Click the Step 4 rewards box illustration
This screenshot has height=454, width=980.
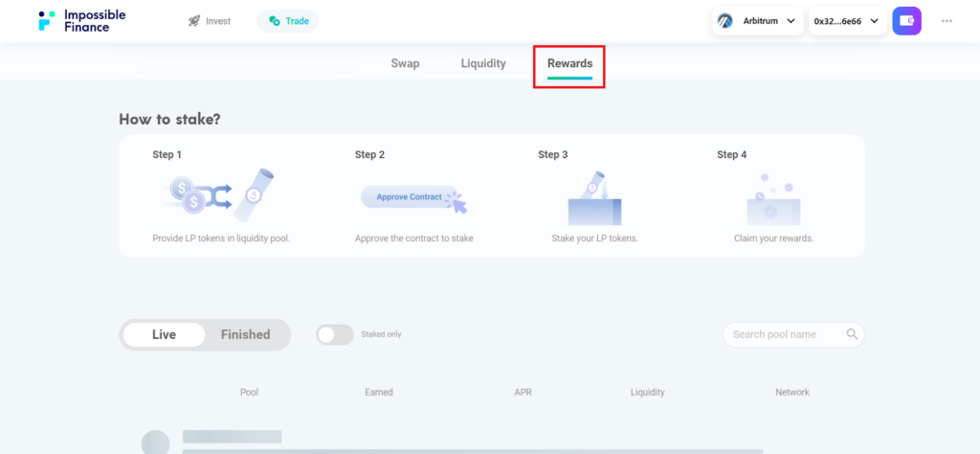[773, 199]
